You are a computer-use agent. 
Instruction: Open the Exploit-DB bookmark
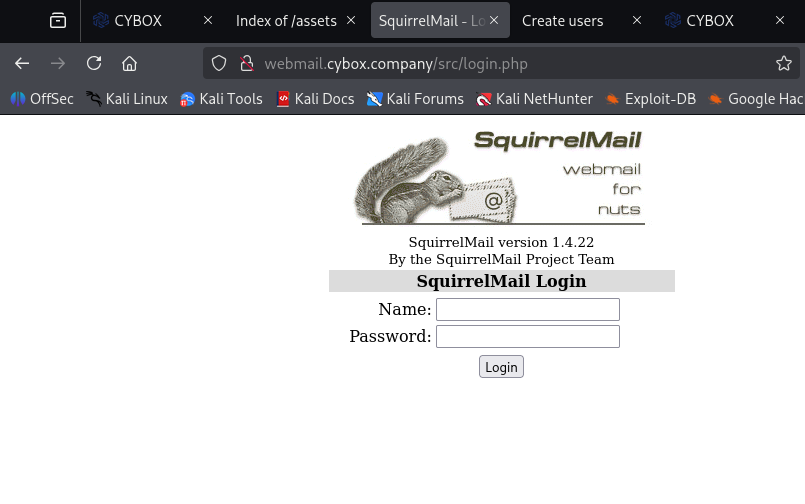[650, 99]
